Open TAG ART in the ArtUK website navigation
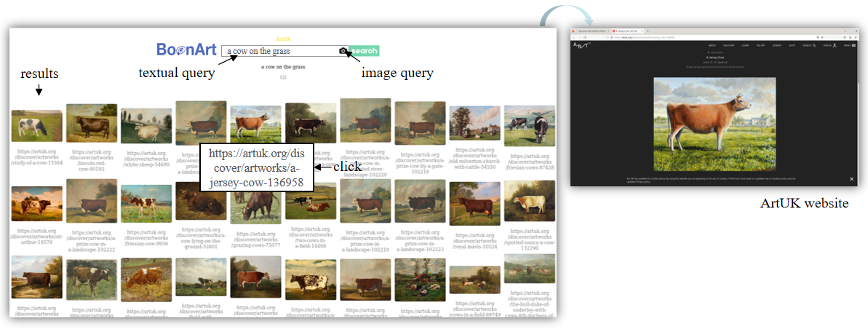868x329 pixels. coord(760,45)
